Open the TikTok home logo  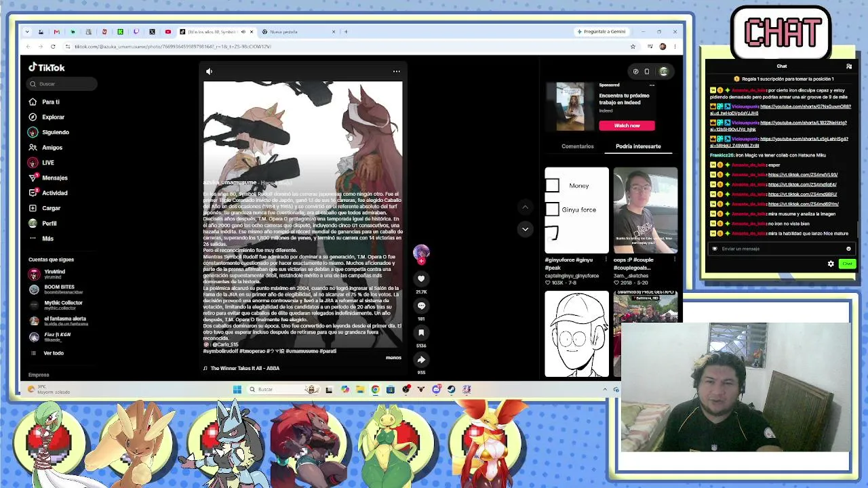(47, 67)
